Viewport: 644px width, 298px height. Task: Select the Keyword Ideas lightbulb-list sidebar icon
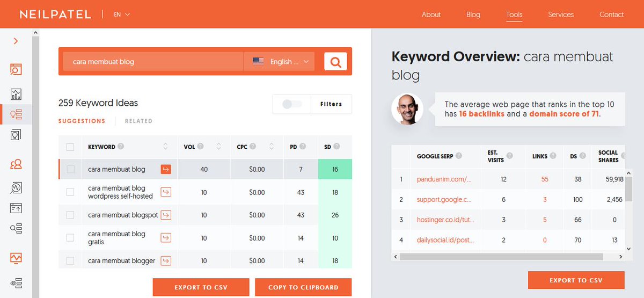point(16,114)
